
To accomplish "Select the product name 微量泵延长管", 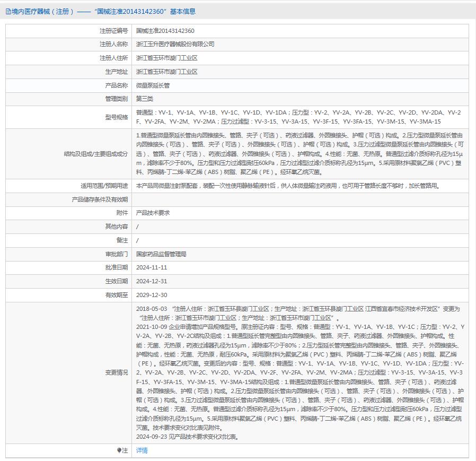I will tap(153, 85).
